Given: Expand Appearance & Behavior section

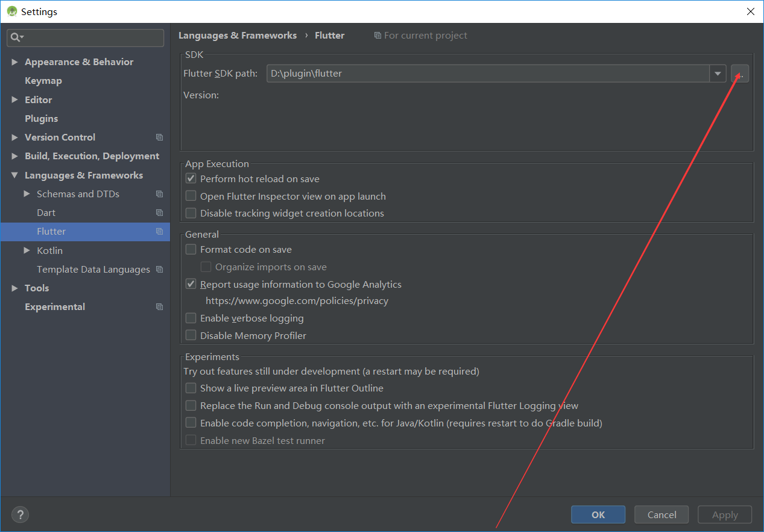Looking at the screenshot, I should coord(14,62).
